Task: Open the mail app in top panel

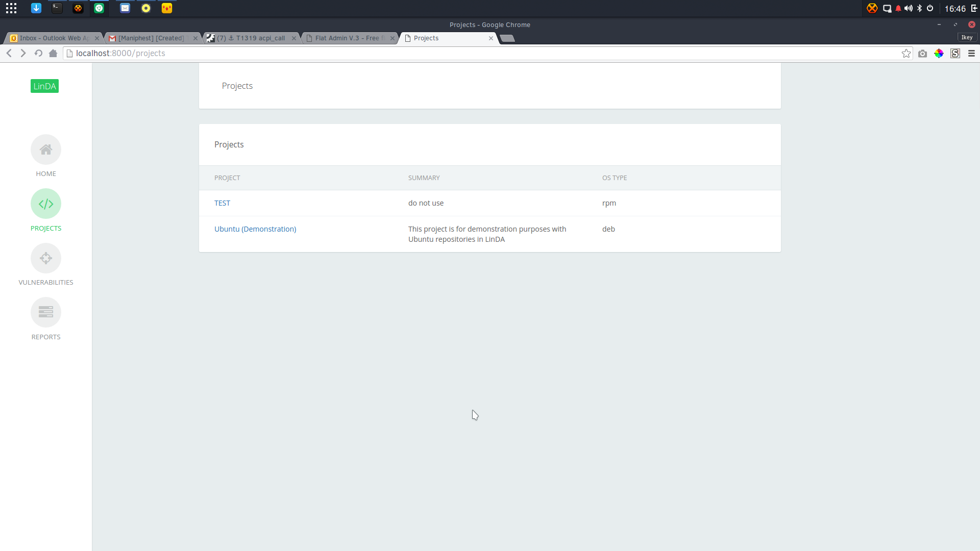Action: click(125, 8)
